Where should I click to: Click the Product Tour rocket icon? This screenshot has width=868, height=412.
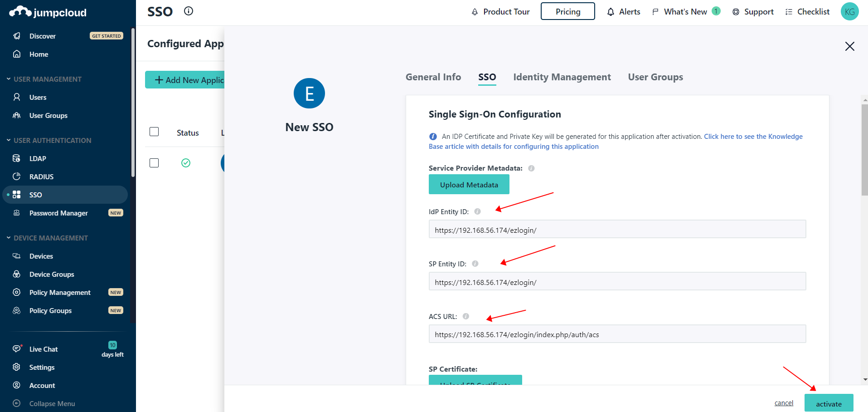point(475,12)
